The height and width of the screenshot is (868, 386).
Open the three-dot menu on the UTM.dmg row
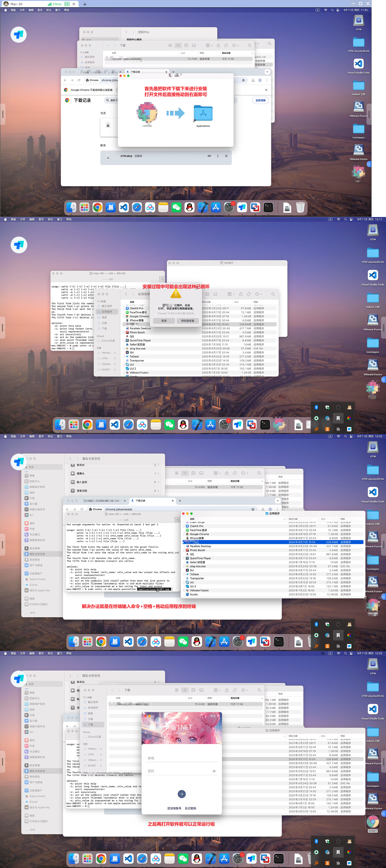pos(218,156)
